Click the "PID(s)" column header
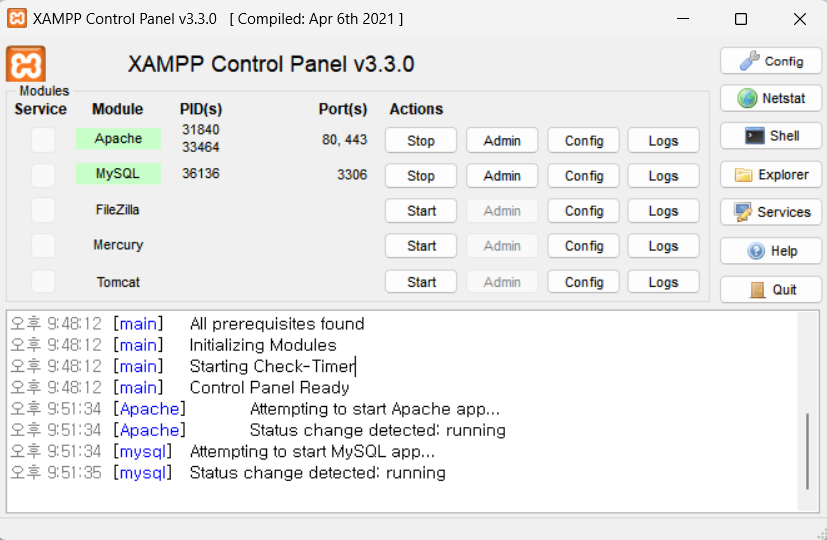The height and width of the screenshot is (540, 827). click(201, 109)
